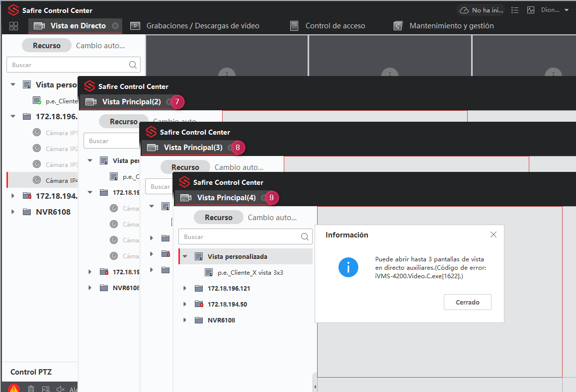
Task: Click the Cerrado button in dialog
Action: pos(467,302)
